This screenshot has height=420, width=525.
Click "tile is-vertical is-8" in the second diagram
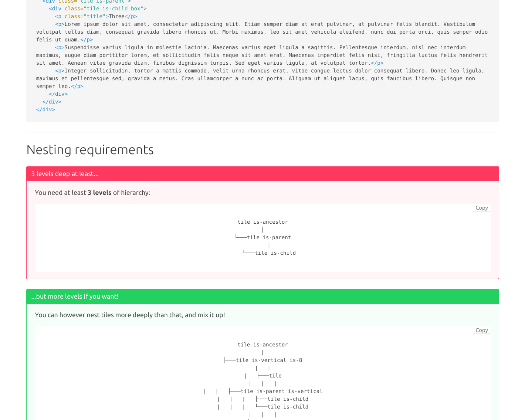click(270, 360)
